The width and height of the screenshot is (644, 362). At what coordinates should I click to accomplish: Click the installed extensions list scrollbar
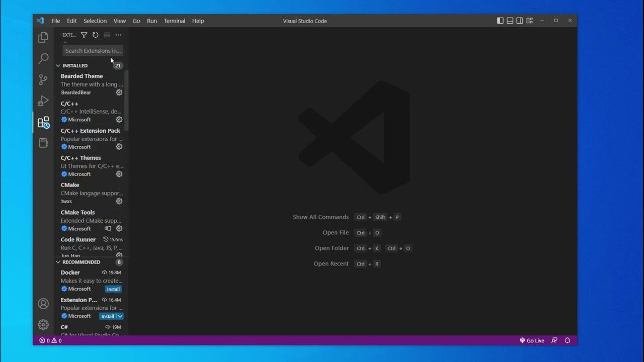tap(126, 101)
